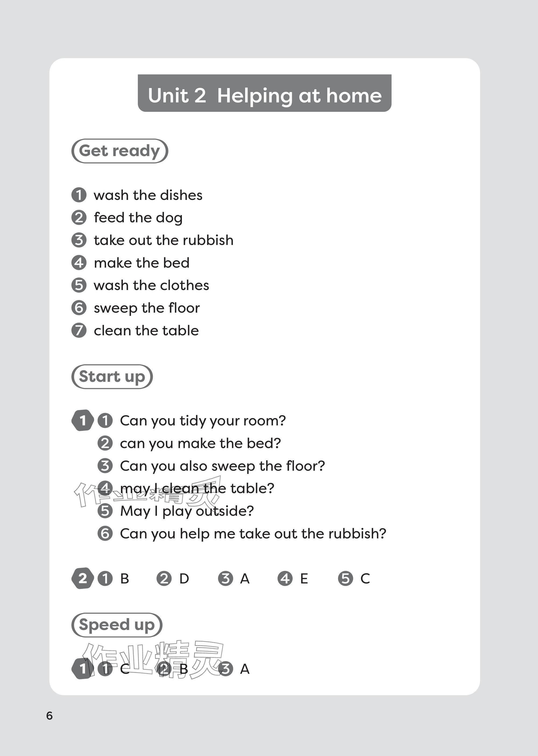Screen dimensions: 538x756
Task: Click the hexagon 1 marker beside "Can you tidy your room?"
Action: 83,421
